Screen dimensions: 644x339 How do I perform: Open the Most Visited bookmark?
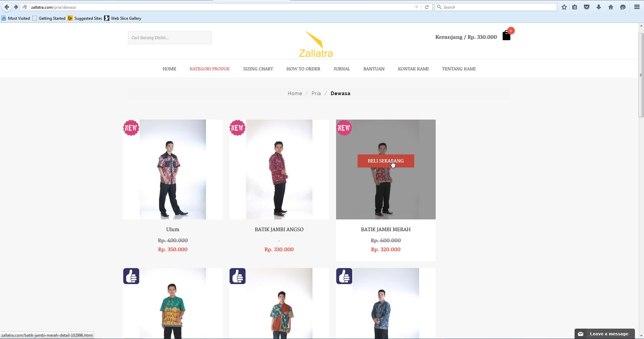tap(16, 18)
